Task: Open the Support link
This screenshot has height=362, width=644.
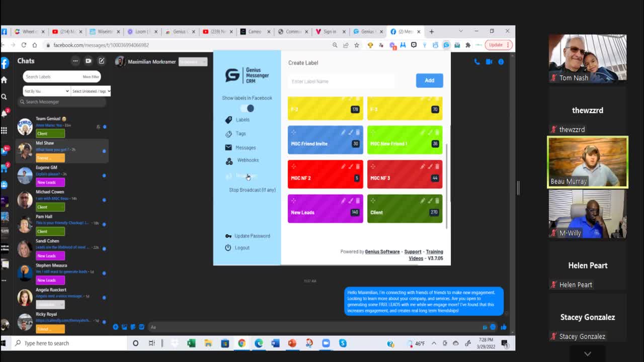Action: (x=413, y=252)
